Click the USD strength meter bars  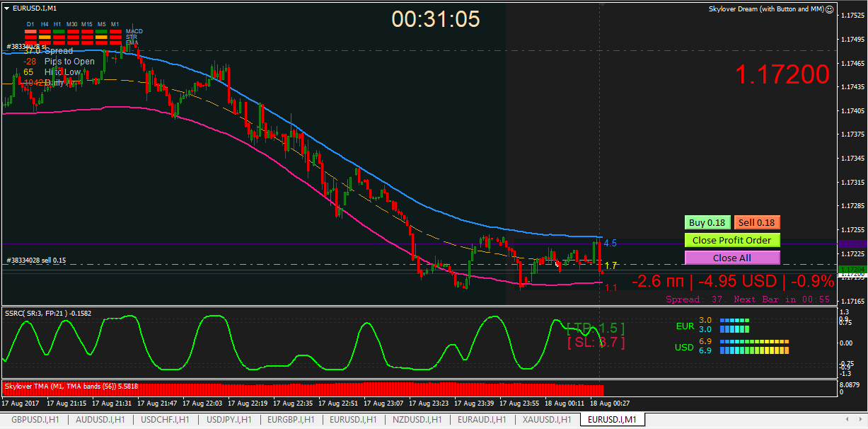point(754,346)
